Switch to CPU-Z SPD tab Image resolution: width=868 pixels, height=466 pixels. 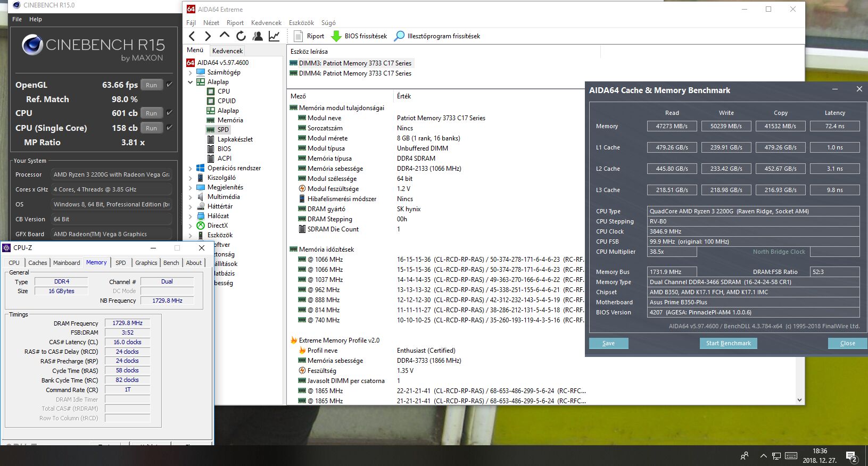click(121, 263)
